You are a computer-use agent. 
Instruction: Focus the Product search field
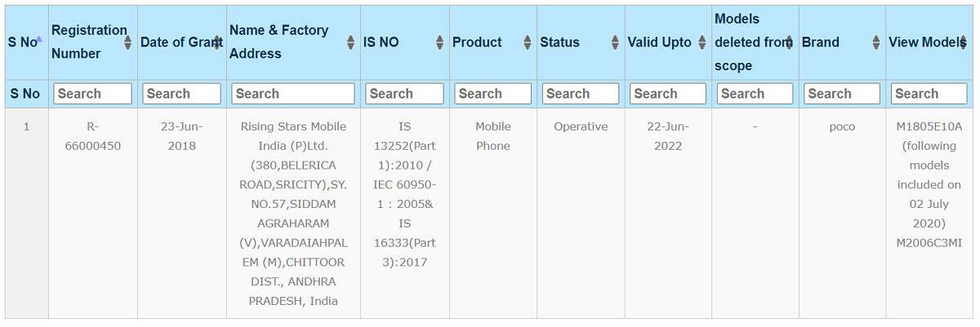[493, 94]
